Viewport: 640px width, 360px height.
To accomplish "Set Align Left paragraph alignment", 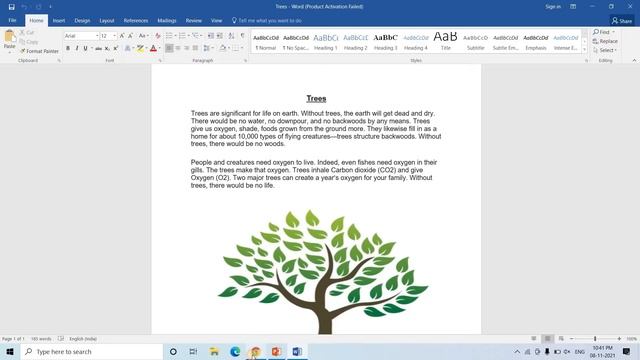I will [x=169, y=49].
